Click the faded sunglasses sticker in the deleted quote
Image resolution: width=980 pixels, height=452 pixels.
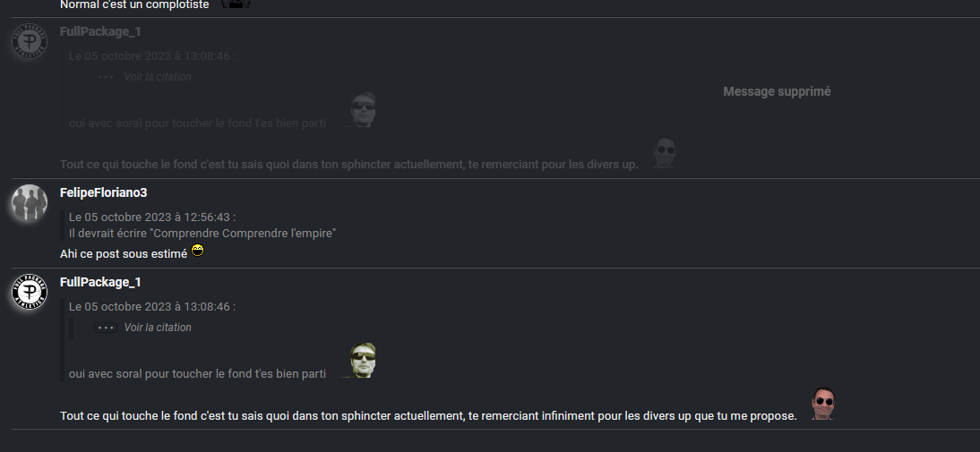click(x=358, y=110)
